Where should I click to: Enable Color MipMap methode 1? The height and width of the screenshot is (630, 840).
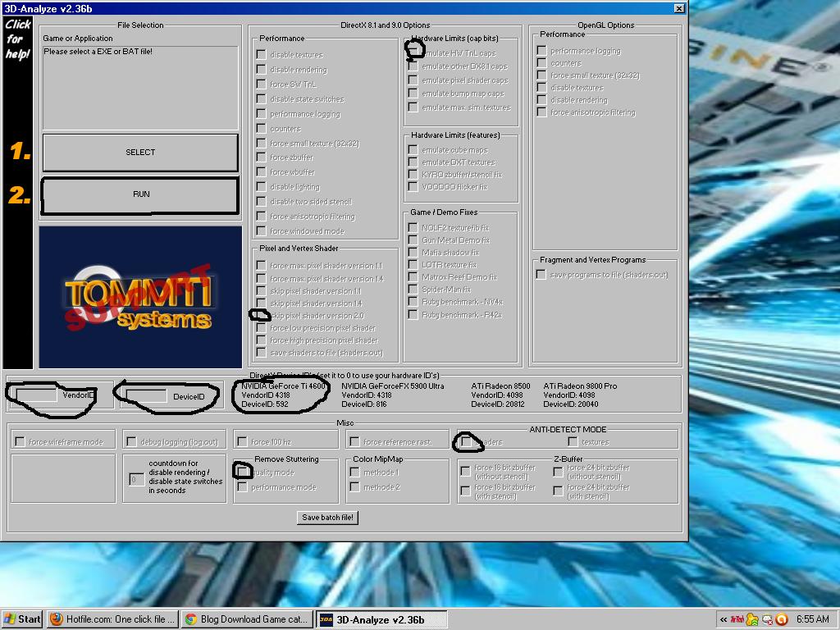click(354, 472)
